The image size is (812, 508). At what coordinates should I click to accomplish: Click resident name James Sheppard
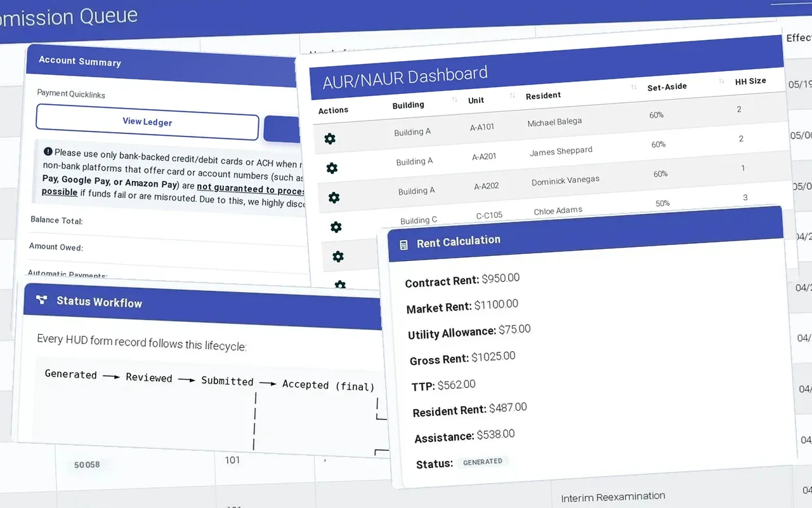[561, 151]
